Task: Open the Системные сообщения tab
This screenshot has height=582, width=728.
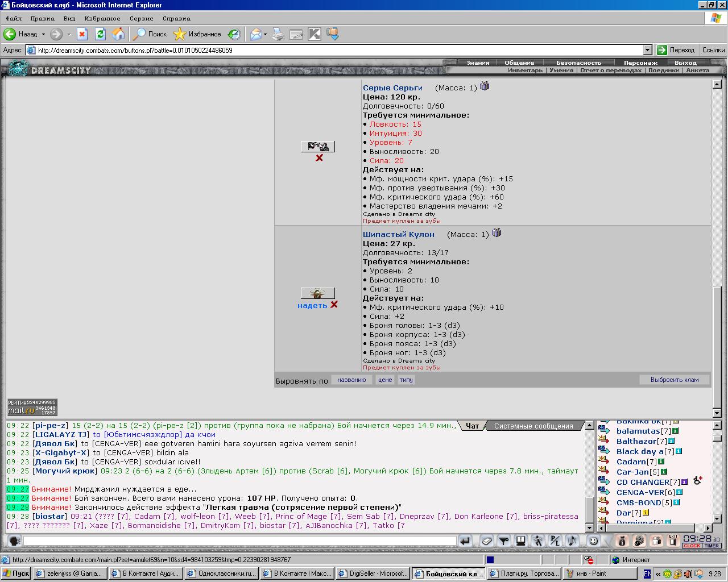Action: [533, 426]
